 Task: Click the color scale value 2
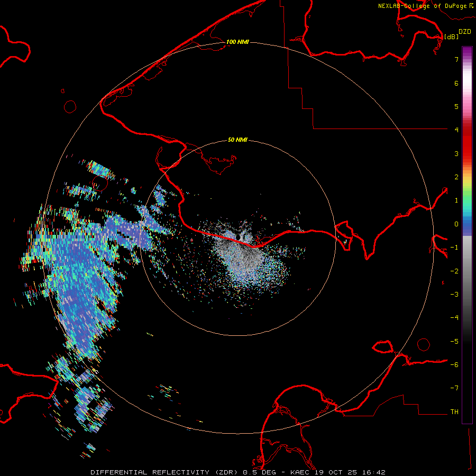(456, 177)
